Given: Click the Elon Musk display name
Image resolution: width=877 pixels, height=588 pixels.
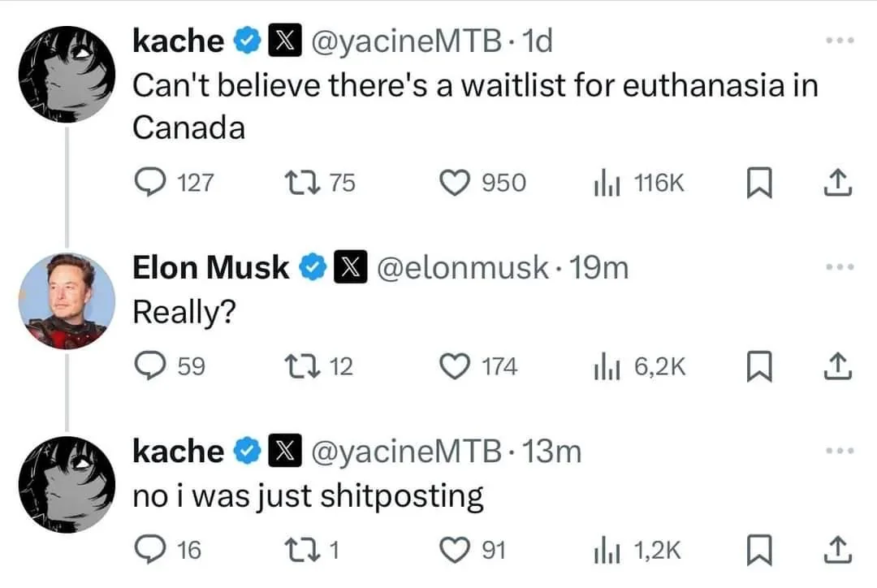Looking at the screenshot, I should (210, 267).
